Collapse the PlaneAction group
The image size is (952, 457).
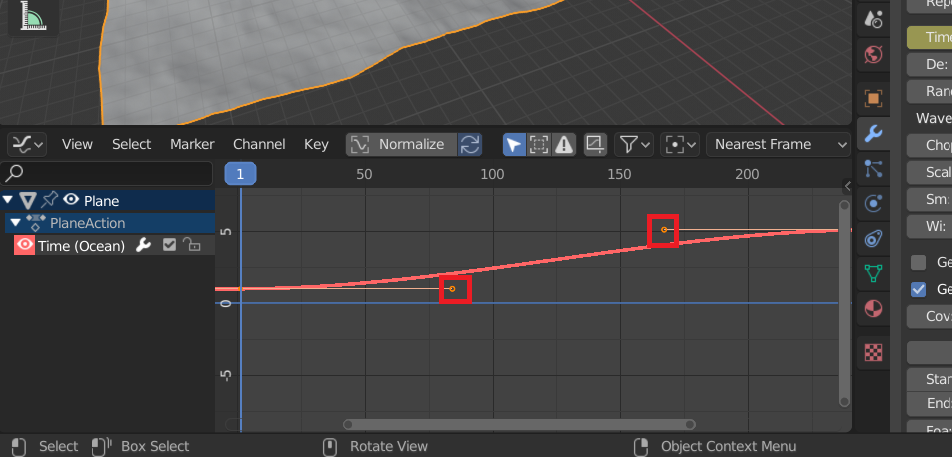pos(16,223)
